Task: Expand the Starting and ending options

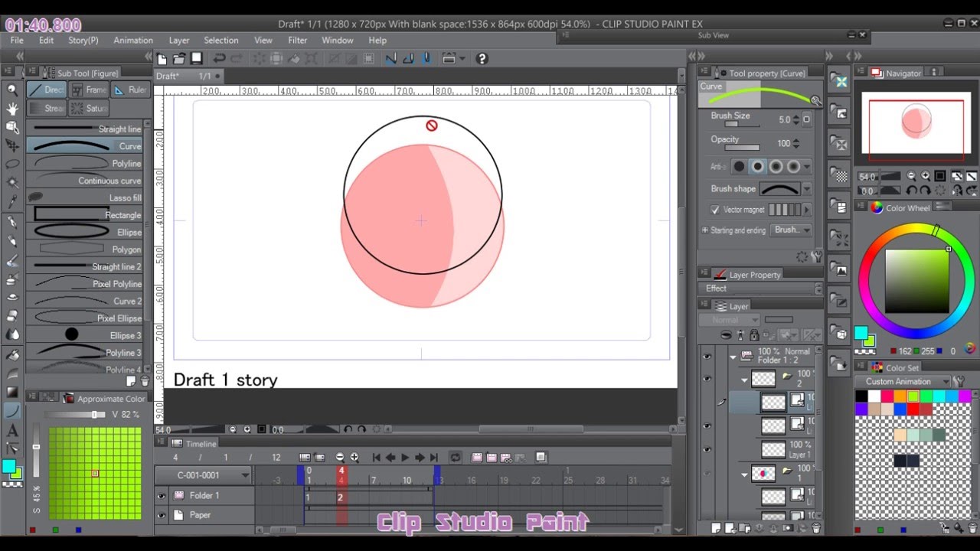Action: (x=705, y=230)
